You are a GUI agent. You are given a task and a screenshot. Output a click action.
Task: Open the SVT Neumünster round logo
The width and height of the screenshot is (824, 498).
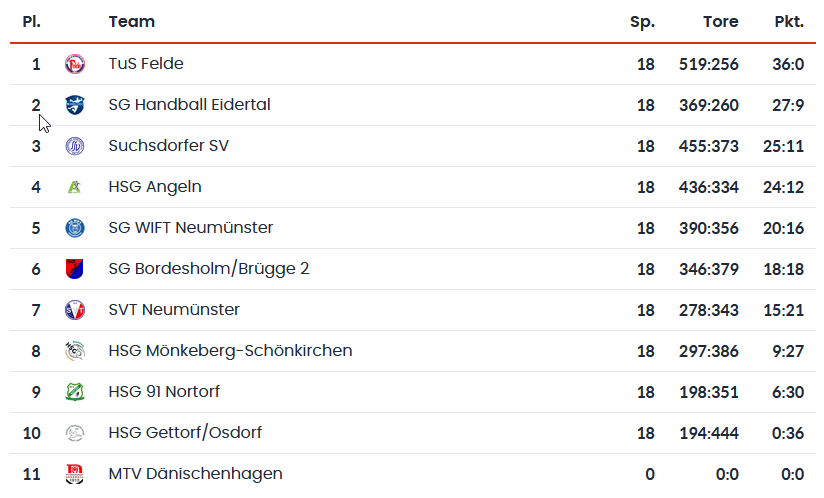(75, 310)
